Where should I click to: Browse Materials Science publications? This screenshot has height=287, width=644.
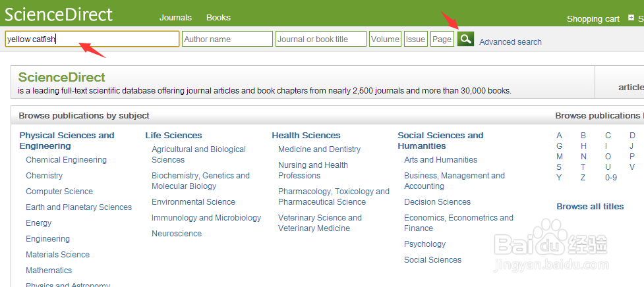point(57,255)
